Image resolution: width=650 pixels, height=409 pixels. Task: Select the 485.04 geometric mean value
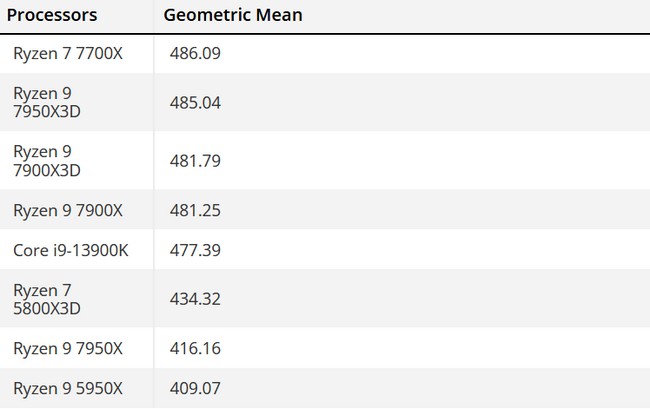tap(195, 103)
